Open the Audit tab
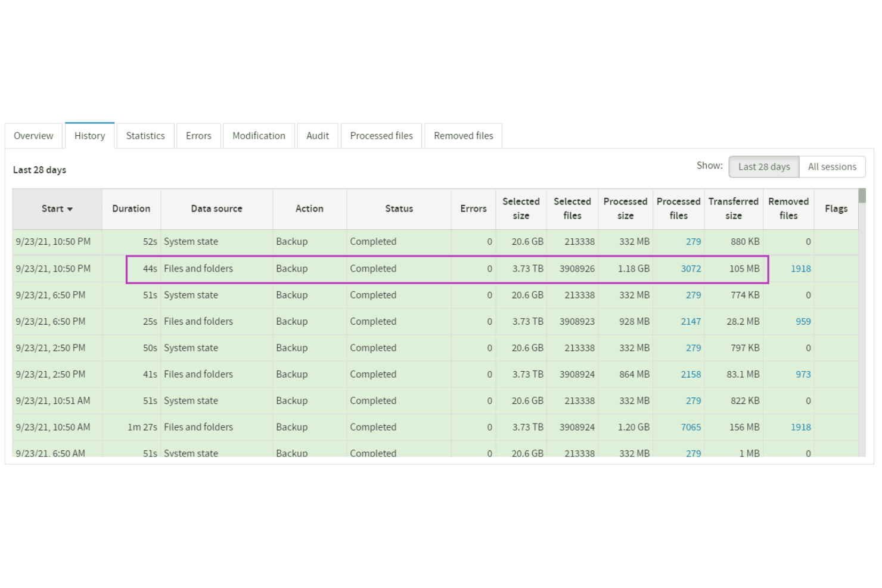 coord(318,136)
